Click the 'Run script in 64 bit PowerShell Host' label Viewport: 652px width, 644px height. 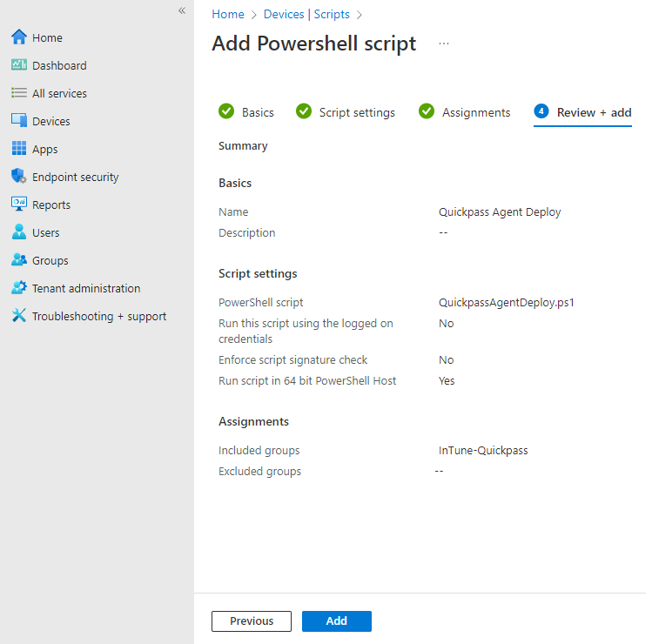point(307,381)
